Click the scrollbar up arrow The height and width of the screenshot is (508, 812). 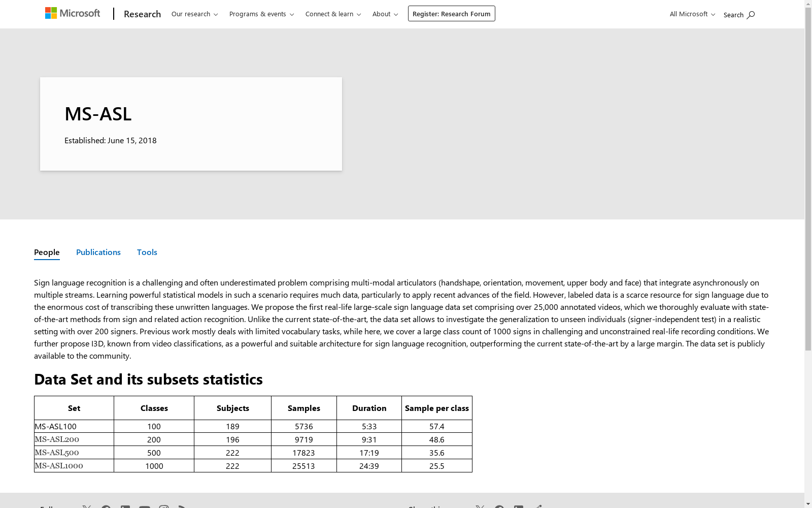[808, 4]
